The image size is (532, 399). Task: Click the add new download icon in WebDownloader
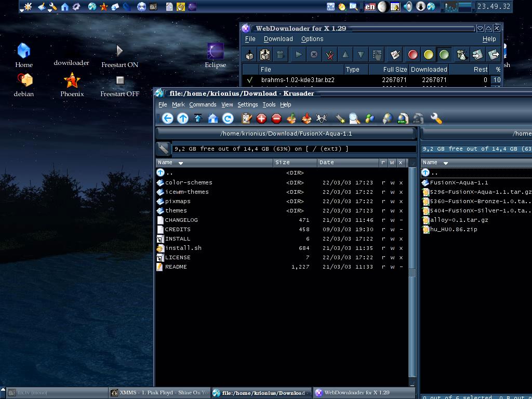point(250,55)
